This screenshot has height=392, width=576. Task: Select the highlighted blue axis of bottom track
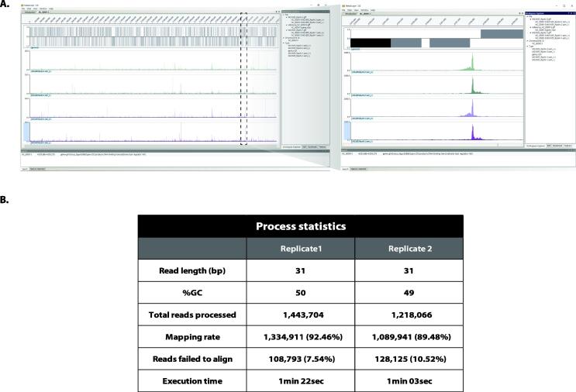[26, 133]
